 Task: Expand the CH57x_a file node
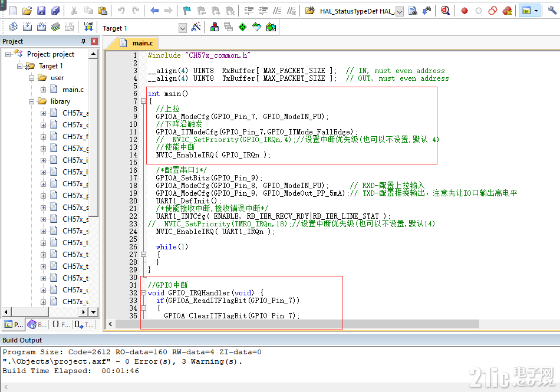(43, 113)
